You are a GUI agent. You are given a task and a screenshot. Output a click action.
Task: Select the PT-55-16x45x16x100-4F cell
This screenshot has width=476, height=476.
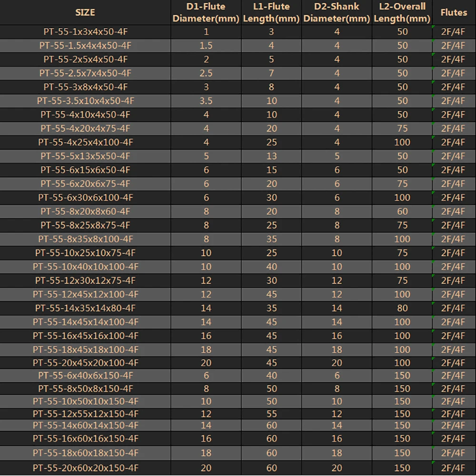pyautogui.click(x=85, y=336)
